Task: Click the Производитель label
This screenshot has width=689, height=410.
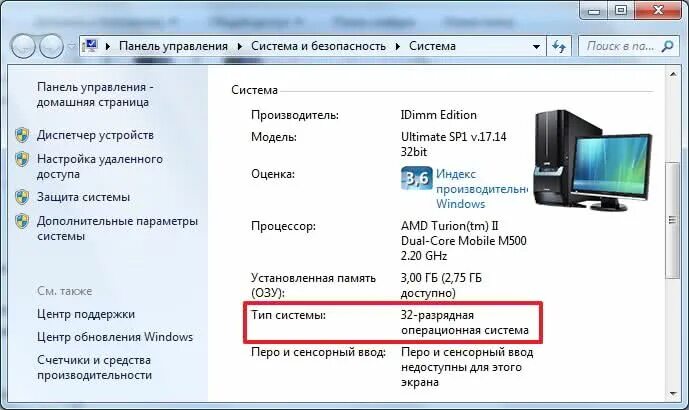Action: tap(295, 115)
